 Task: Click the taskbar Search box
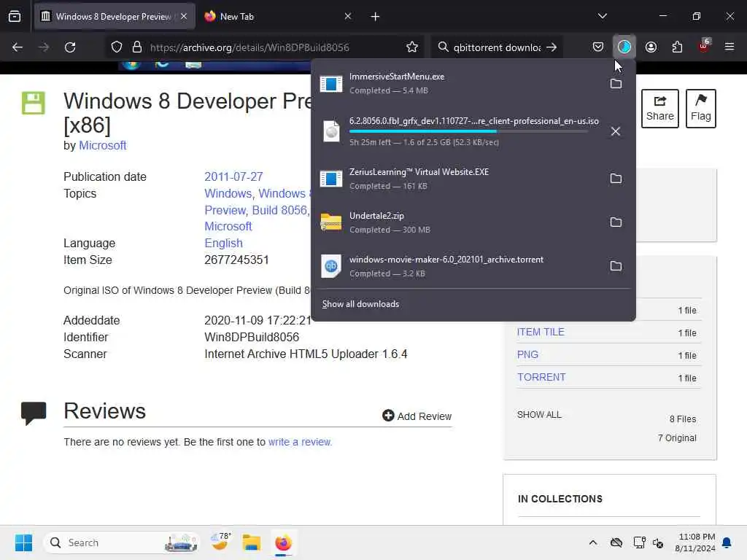[122, 542]
